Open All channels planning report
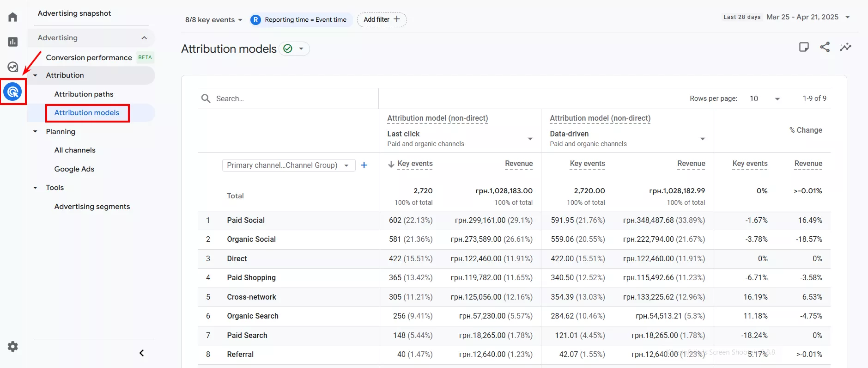The height and width of the screenshot is (368, 868). [x=75, y=150]
